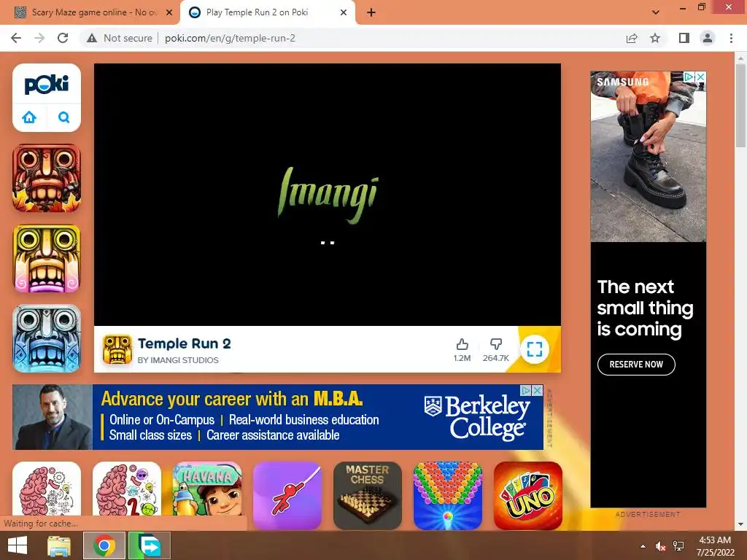Open a new browser tab

[371, 12]
